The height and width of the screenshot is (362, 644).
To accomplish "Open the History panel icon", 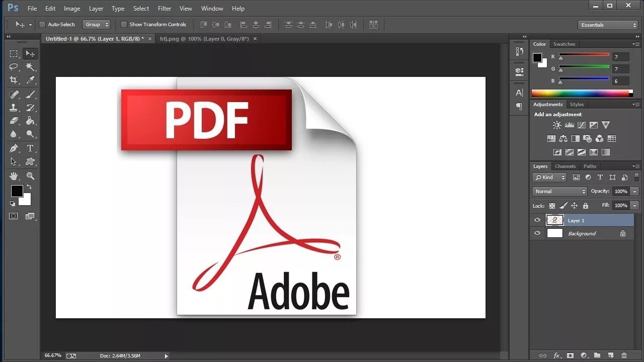I will pos(519,51).
